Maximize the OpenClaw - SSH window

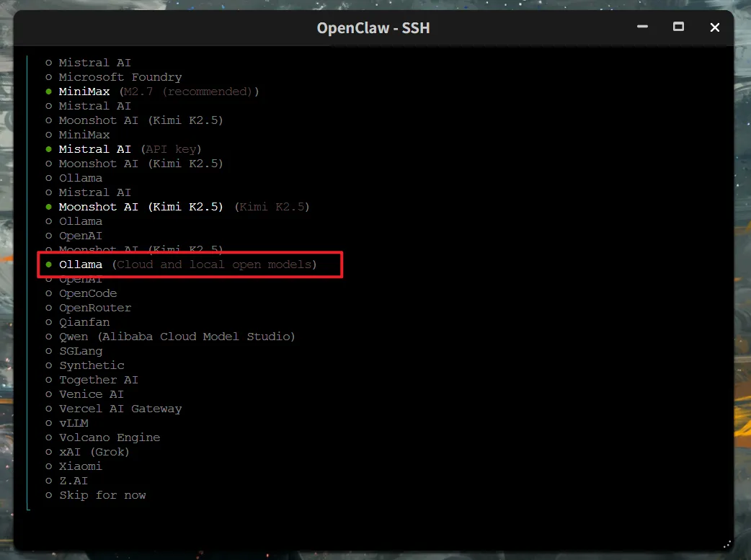[678, 27]
